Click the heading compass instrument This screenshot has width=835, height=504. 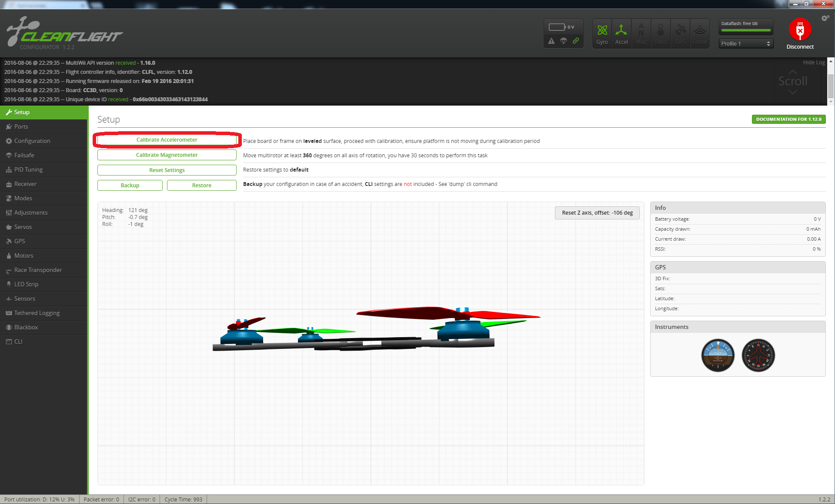point(758,355)
